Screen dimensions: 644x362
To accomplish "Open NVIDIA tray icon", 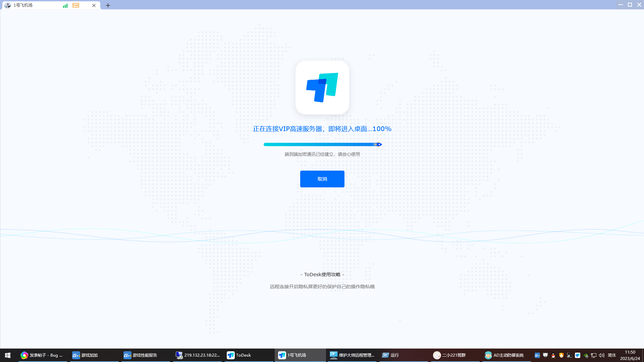I will pyautogui.click(x=586, y=355).
